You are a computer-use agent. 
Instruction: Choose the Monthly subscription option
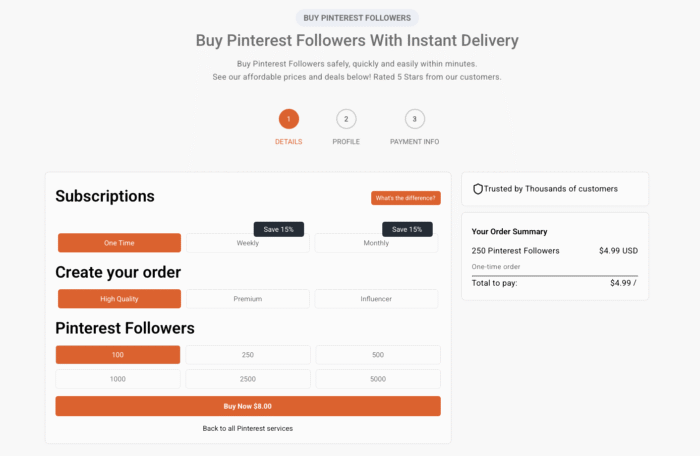click(376, 243)
